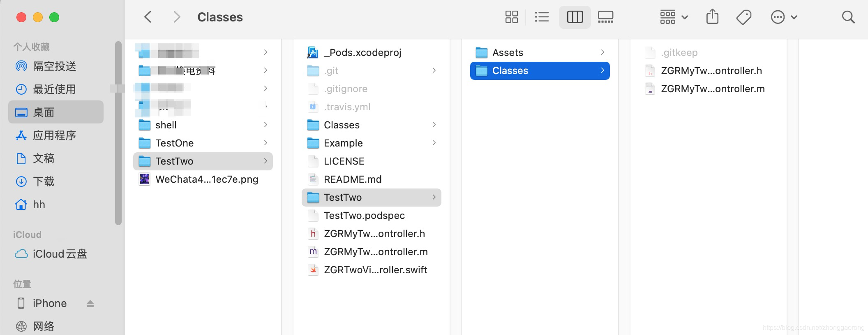This screenshot has height=335, width=868.
Task: Switch to list view
Action: [x=542, y=17]
